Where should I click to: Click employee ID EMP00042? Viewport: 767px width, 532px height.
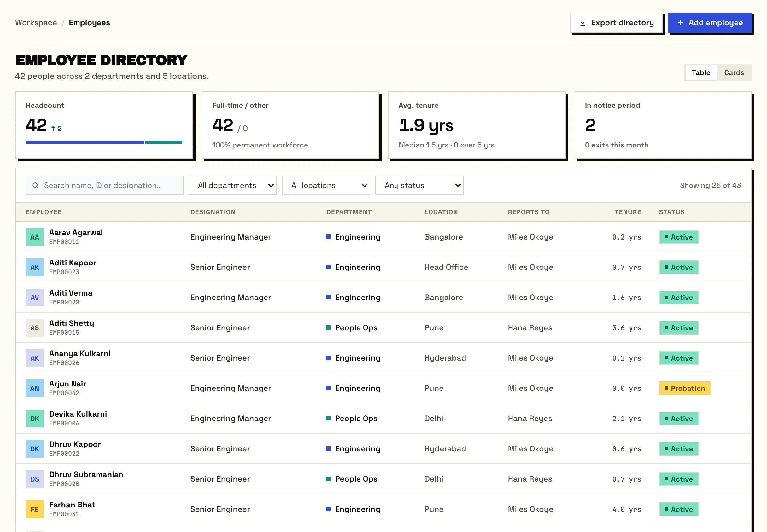pyautogui.click(x=64, y=393)
